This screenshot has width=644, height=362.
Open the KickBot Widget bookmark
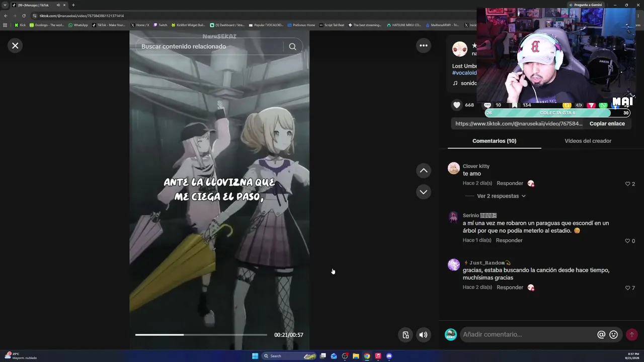(188, 25)
